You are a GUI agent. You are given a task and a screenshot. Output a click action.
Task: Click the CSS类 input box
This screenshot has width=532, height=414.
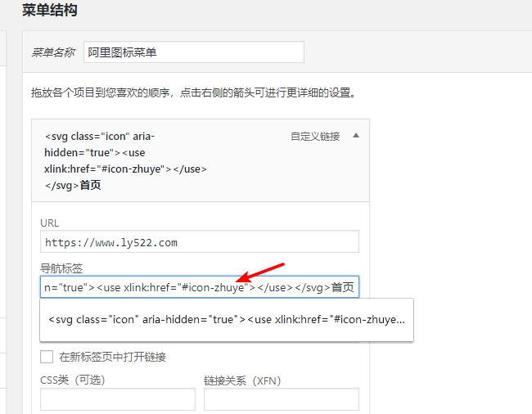click(117, 399)
